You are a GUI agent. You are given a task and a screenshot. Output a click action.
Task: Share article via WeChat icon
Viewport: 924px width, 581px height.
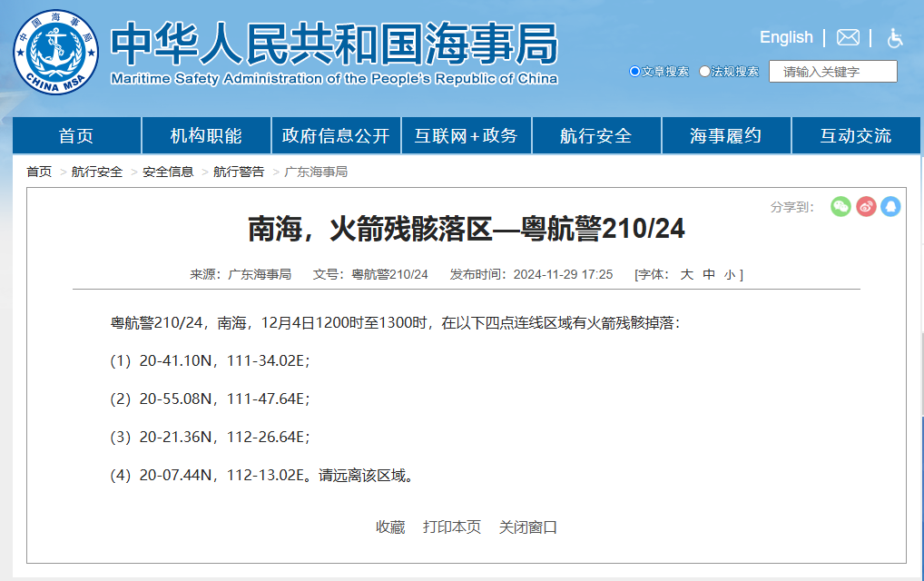pyautogui.click(x=840, y=206)
